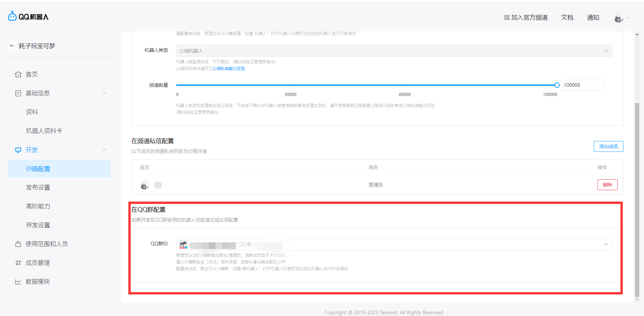This screenshot has height=316, width=644.
Task: Click the 数据模块 chart icon
Action: coord(18,282)
